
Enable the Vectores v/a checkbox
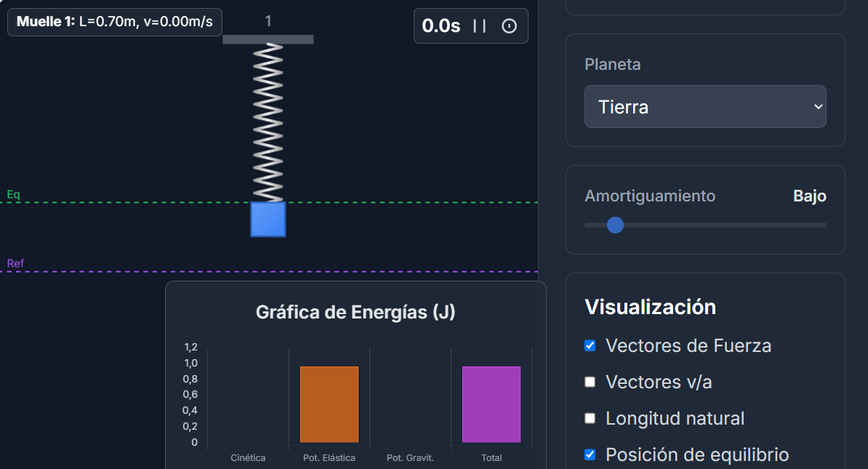(590, 382)
